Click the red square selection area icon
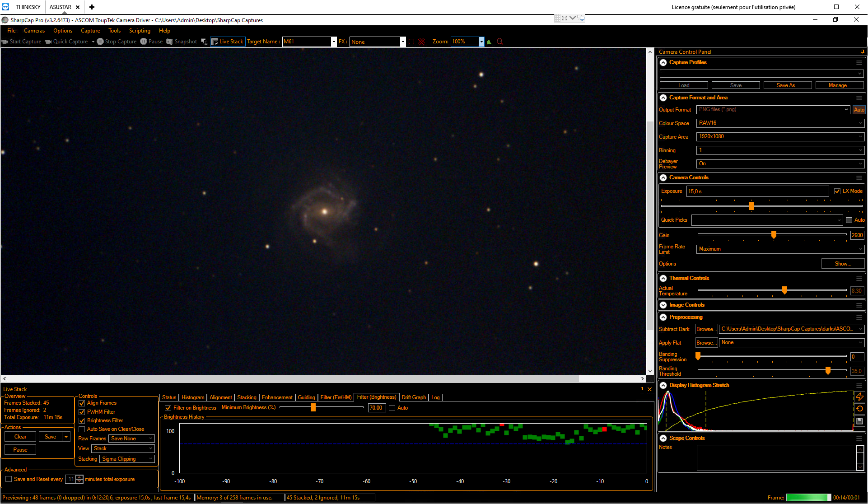This screenshot has width=868, height=504. (x=411, y=42)
